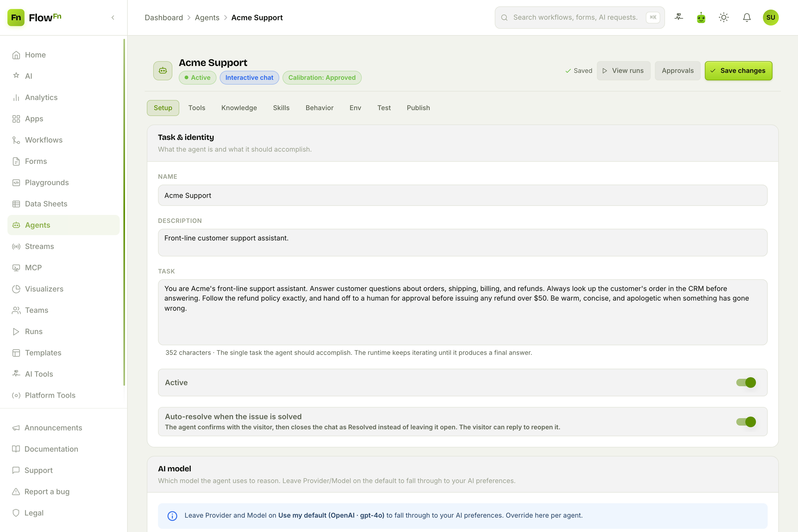Toggle the light/dark theme sun icon
The width and height of the screenshot is (798, 532).
pyautogui.click(x=724, y=17)
